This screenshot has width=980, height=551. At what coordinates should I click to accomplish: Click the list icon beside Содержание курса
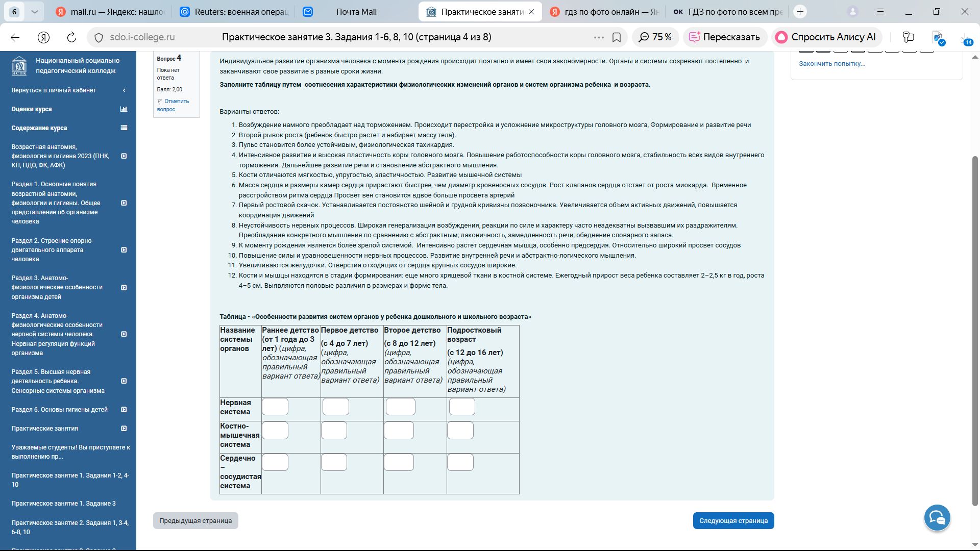pos(124,128)
